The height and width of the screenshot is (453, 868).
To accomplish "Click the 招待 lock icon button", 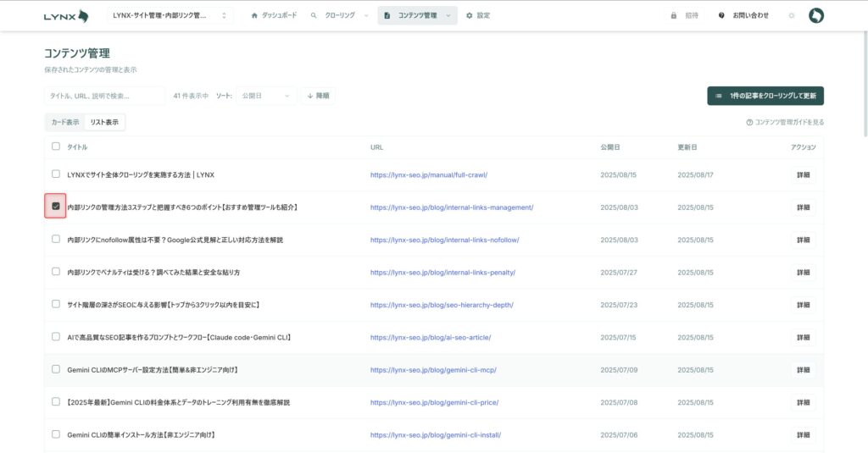I will click(674, 15).
